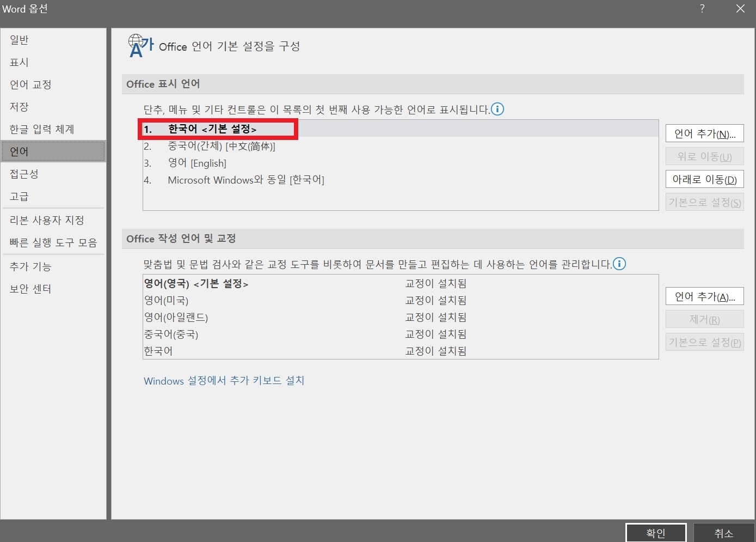Click 언어 추가(N)... for display languages

coord(705,133)
